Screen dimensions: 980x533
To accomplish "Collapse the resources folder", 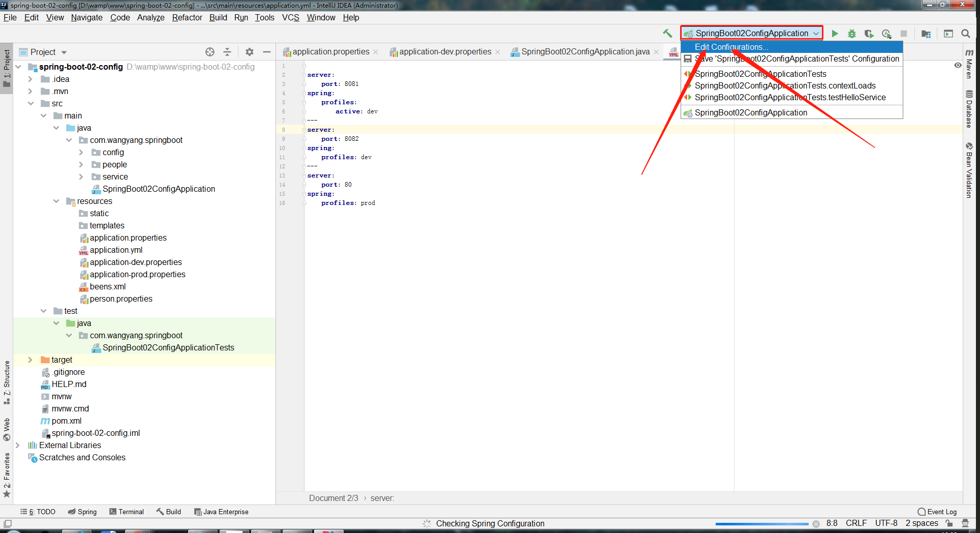I will click(x=56, y=201).
